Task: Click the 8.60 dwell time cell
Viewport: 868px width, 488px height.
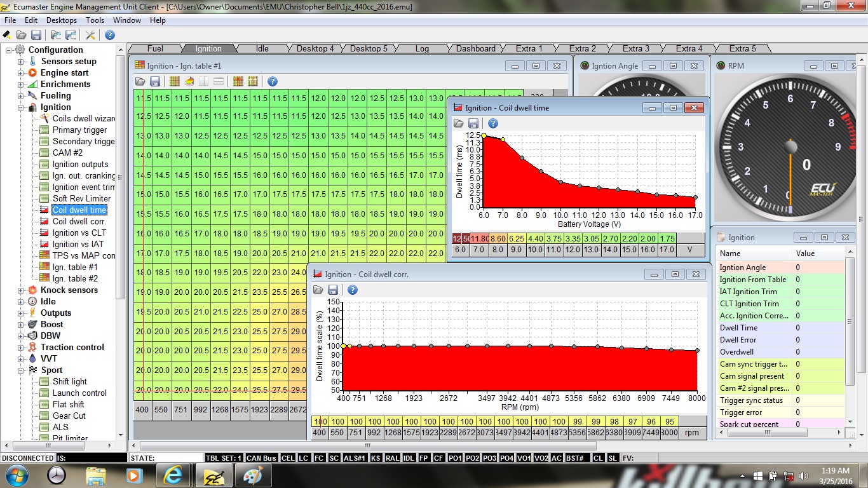Action: click(497, 238)
